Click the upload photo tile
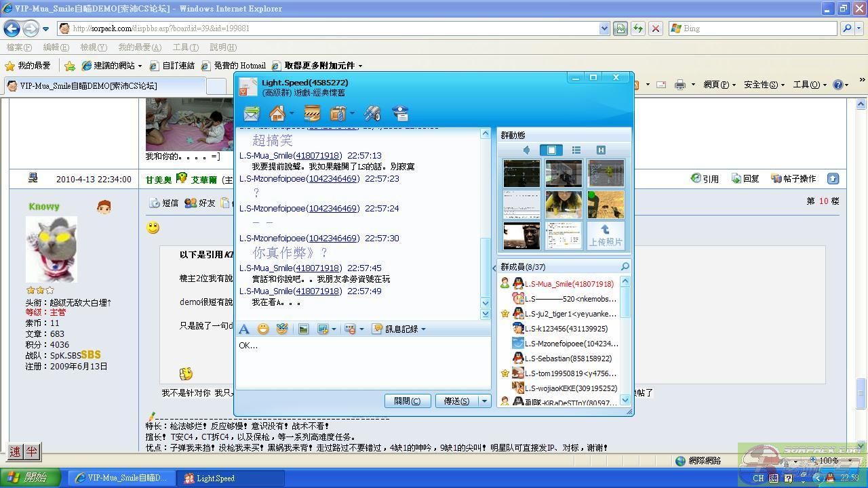Screen dimensions: 868x488 (x=605, y=235)
